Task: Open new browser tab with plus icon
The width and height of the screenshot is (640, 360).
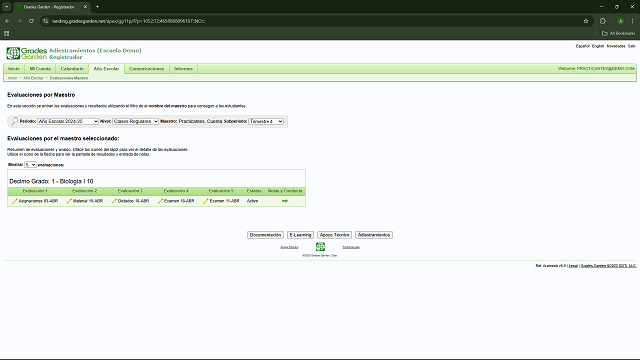Action: point(97,7)
